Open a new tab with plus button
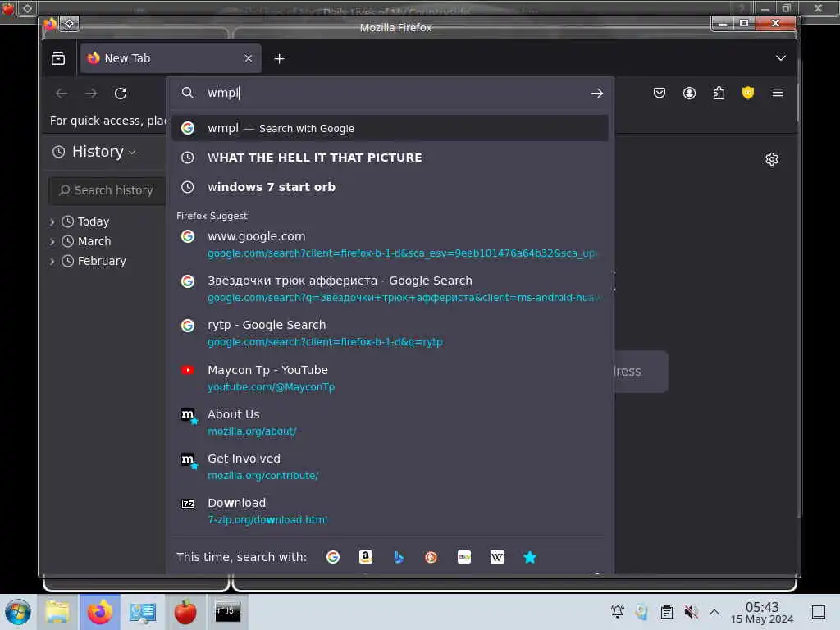The width and height of the screenshot is (840, 630). click(279, 58)
